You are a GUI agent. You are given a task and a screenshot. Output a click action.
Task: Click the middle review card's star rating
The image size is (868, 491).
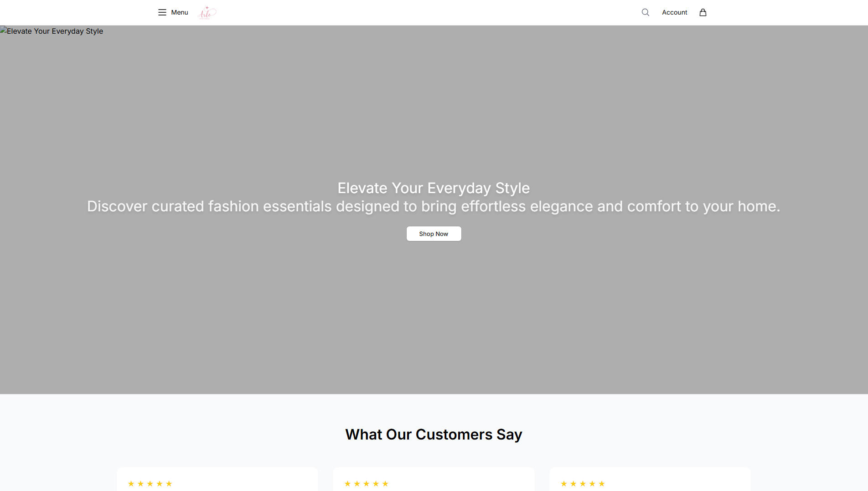click(366, 484)
